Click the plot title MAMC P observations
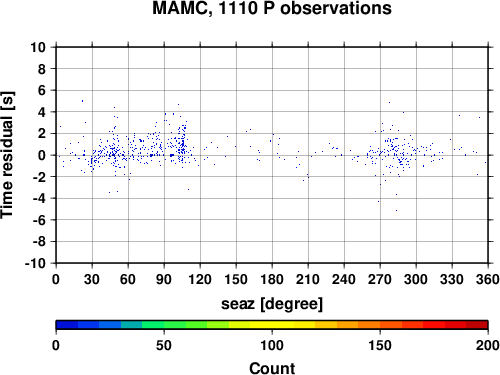Screen dimensions: 500x375 tap(272, 8)
